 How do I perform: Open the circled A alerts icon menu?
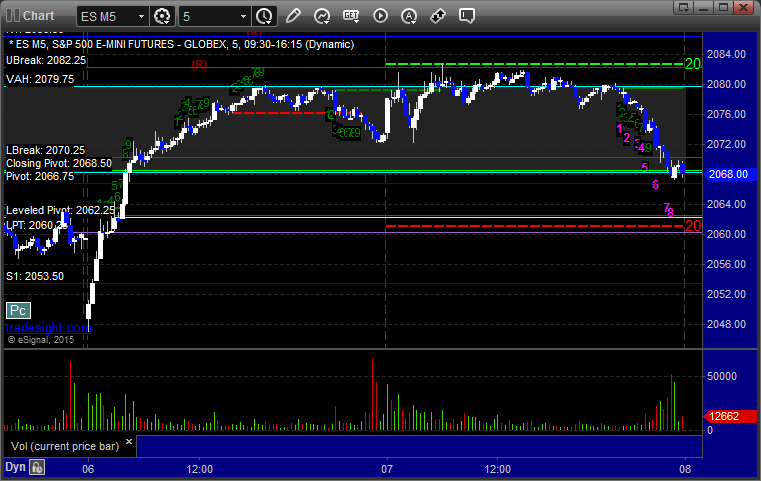tap(409, 16)
